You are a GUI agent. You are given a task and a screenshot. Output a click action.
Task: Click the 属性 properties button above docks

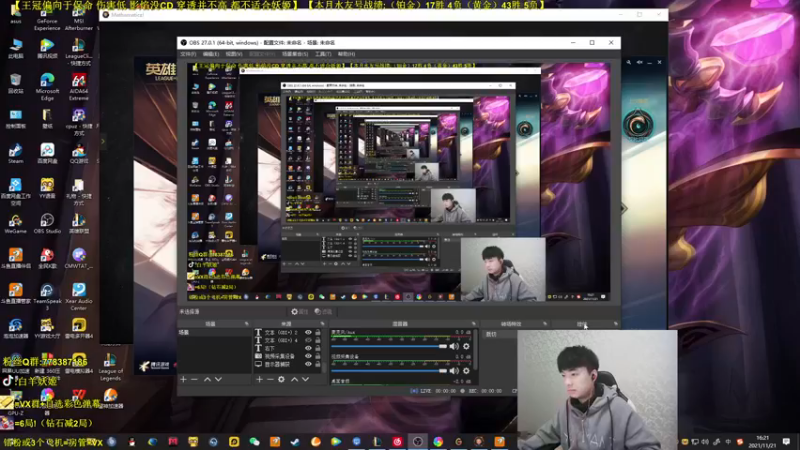click(299, 312)
